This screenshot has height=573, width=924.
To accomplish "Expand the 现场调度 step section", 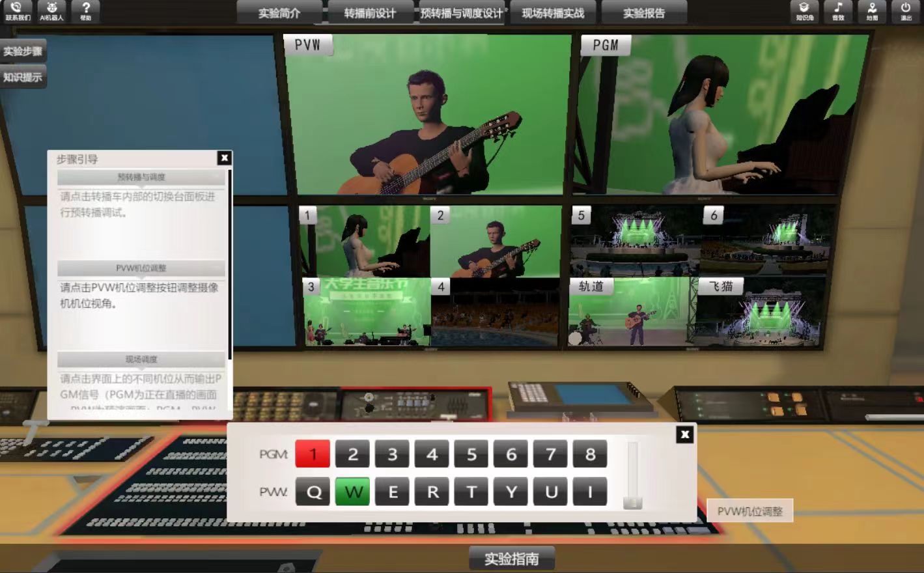I will coord(141,359).
